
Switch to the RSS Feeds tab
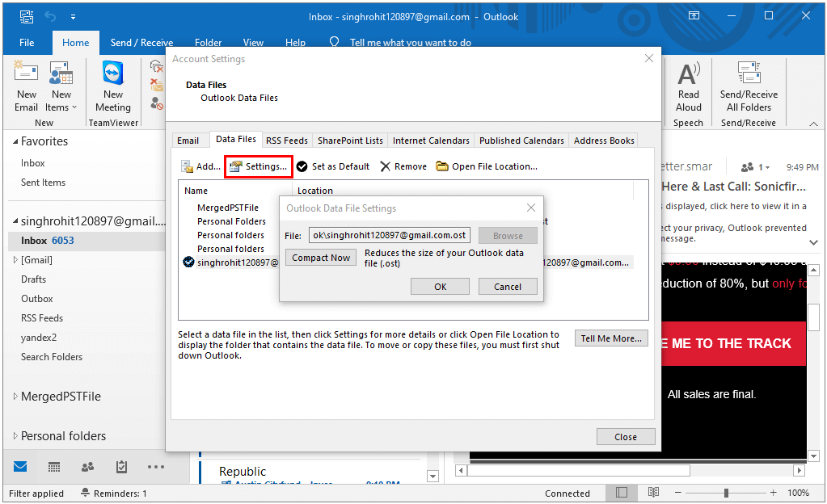coord(286,139)
